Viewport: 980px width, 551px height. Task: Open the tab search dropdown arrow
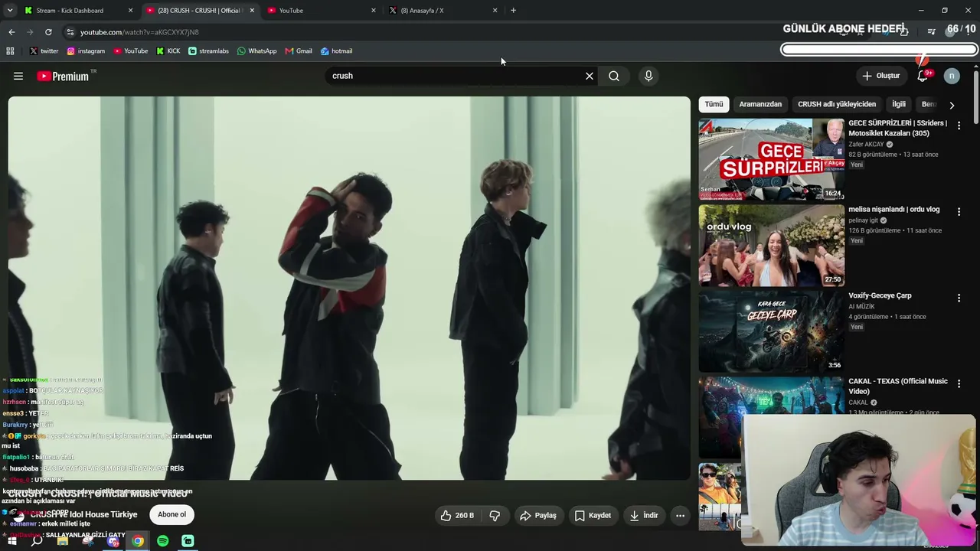[10, 11]
